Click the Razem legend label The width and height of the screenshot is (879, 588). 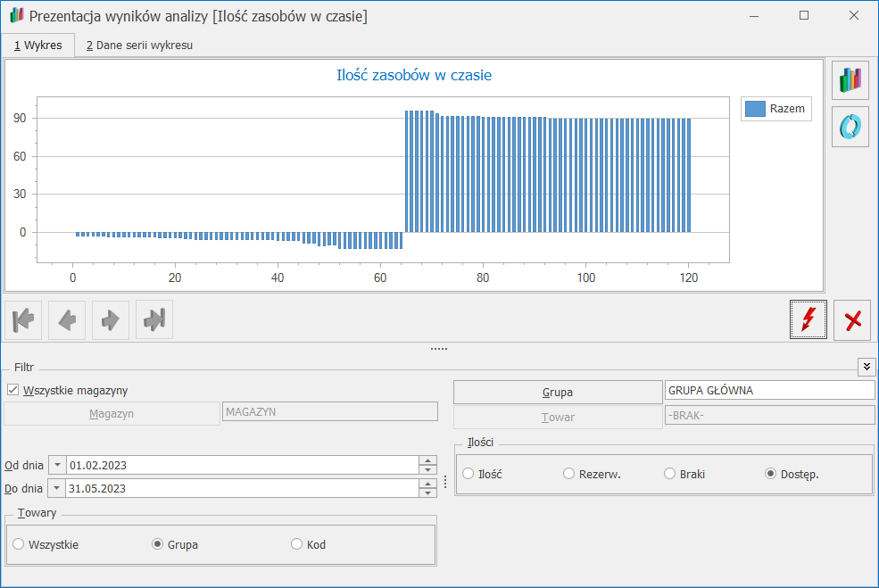[x=787, y=109]
